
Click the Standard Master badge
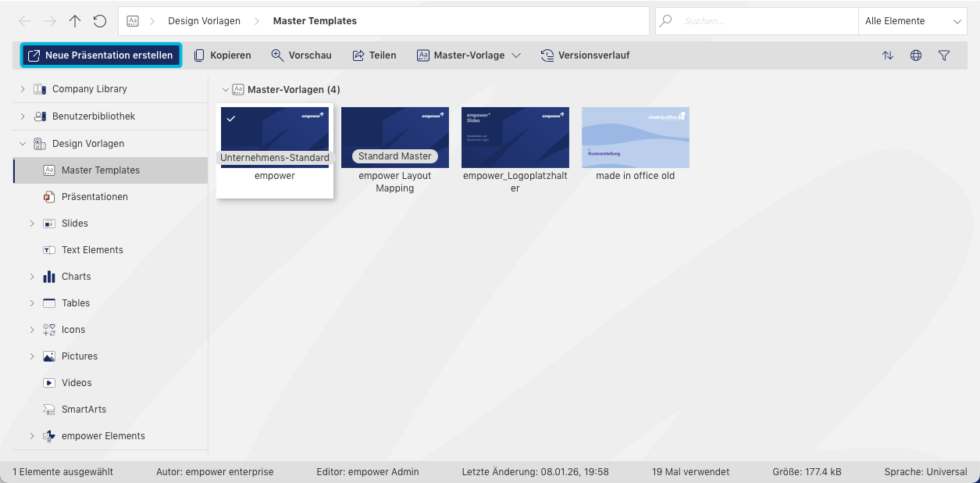tap(395, 156)
